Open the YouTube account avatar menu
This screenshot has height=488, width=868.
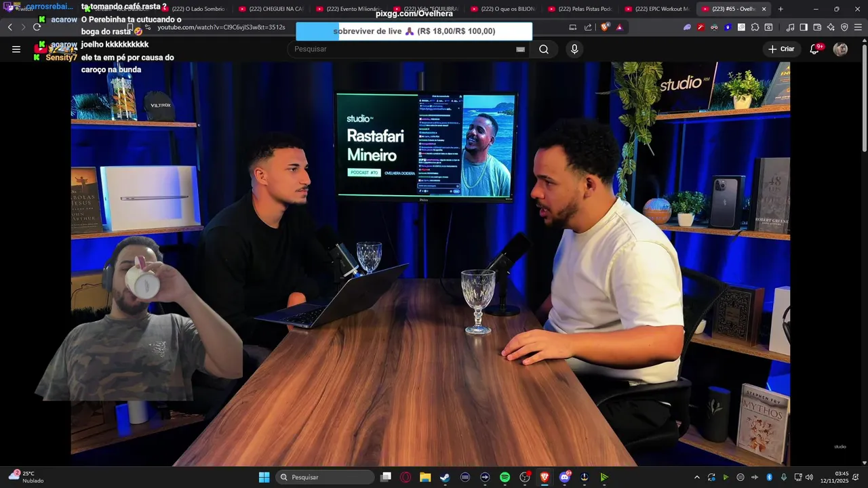click(x=840, y=49)
